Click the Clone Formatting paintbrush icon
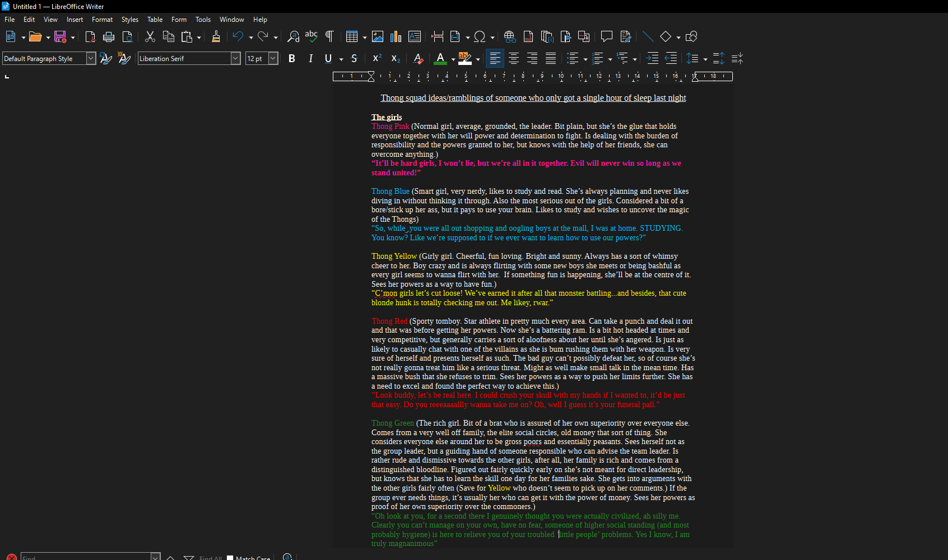 216,37
